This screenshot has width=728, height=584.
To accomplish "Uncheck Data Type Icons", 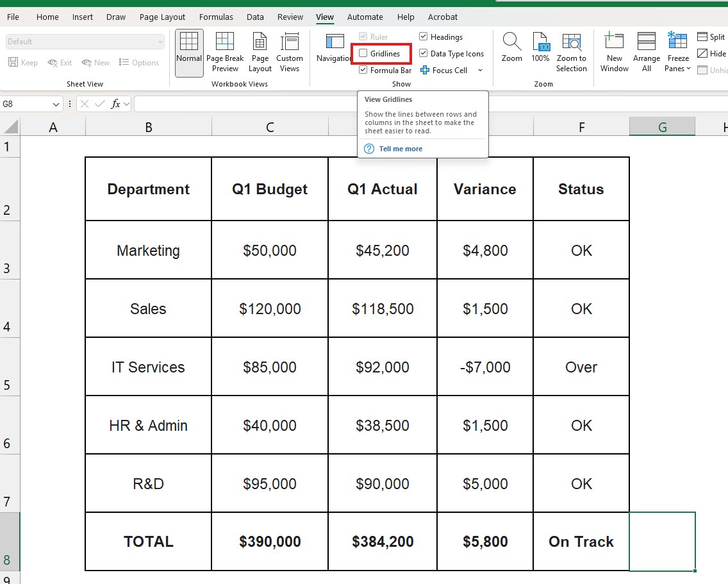I will coord(422,54).
